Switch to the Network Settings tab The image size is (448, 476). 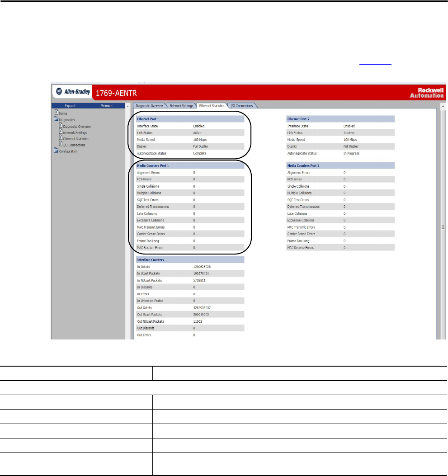point(181,106)
